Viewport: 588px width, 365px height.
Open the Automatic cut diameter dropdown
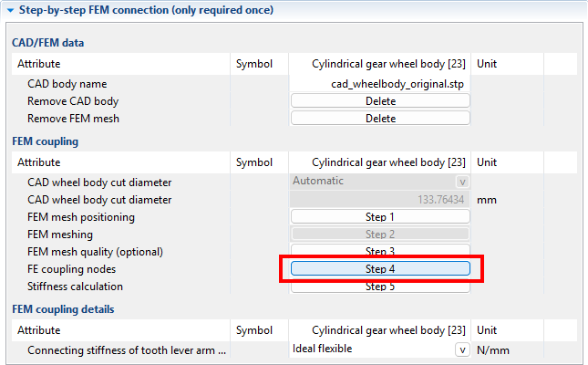coord(462,182)
